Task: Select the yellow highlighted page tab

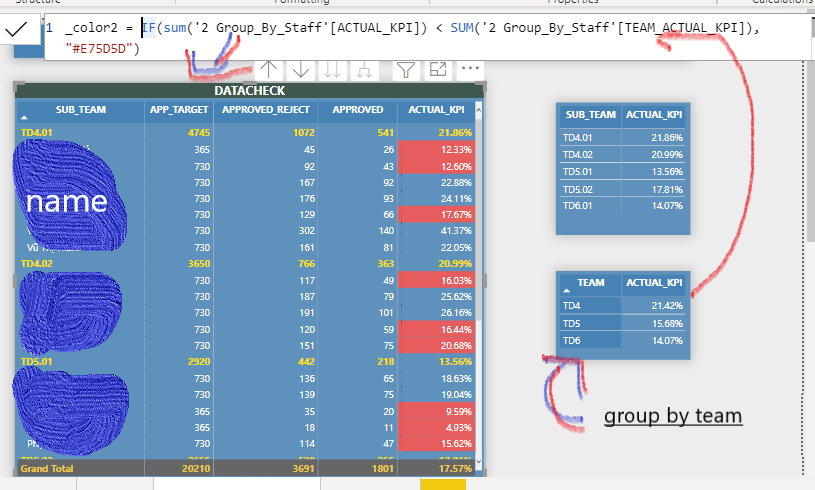Action: coord(443,484)
